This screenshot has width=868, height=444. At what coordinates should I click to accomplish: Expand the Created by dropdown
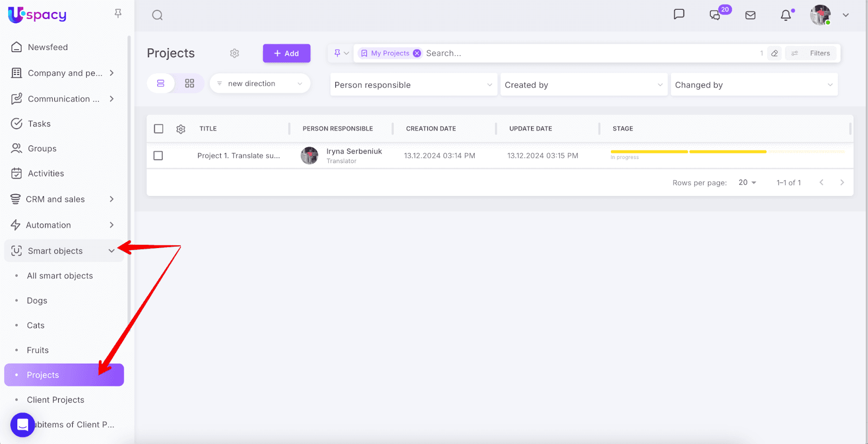(583, 85)
